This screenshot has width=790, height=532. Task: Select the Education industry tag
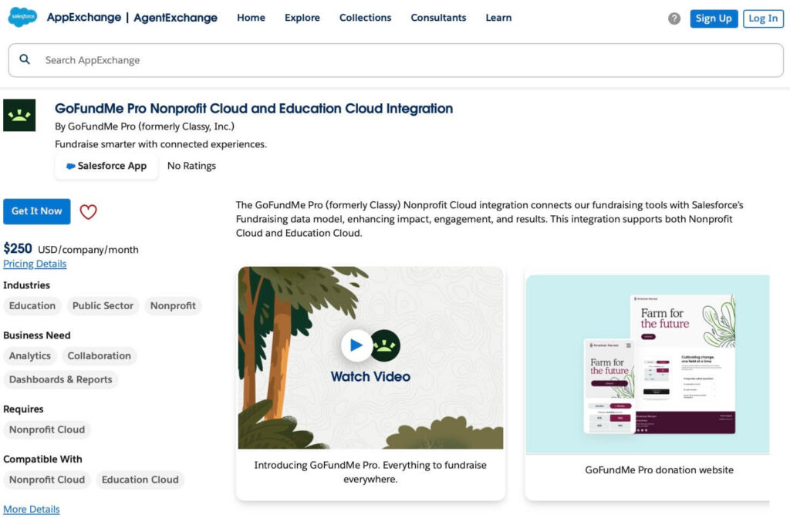point(32,306)
